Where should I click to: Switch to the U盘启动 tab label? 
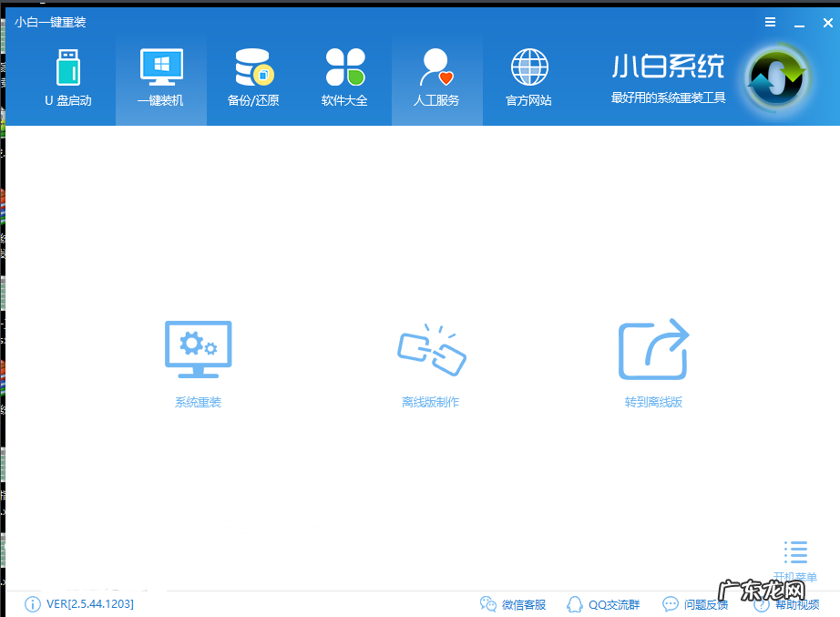coord(68,101)
